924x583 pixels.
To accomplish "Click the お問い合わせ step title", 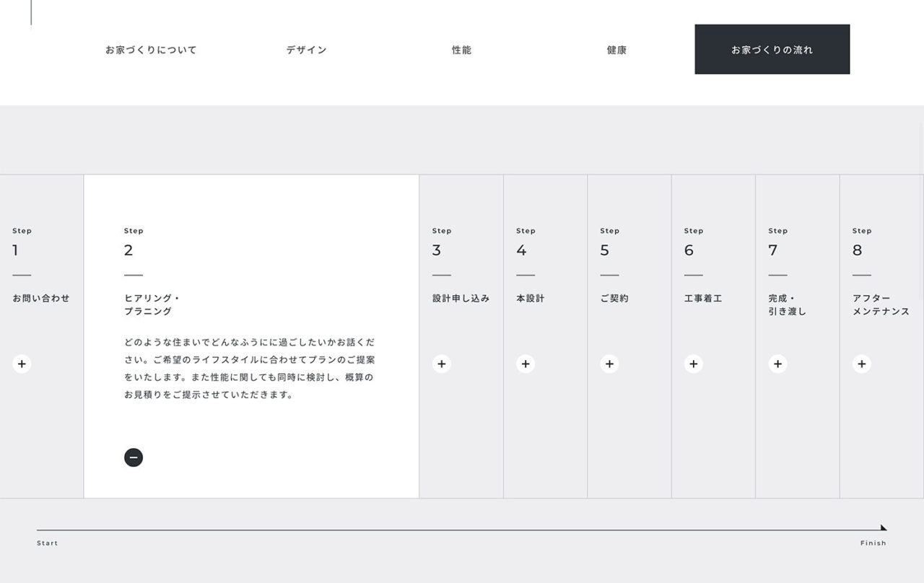I will tap(41, 298).
